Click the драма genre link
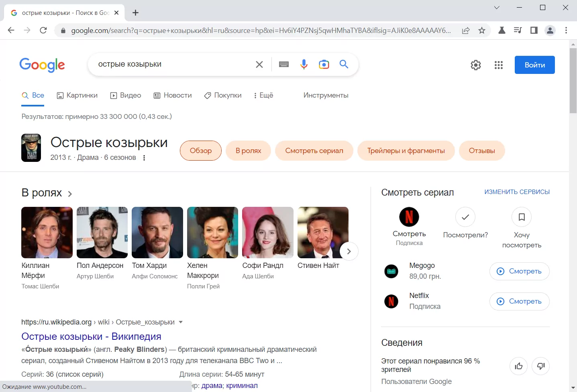The width and height of the screenshot is (577, 392). tap(212, 386)
